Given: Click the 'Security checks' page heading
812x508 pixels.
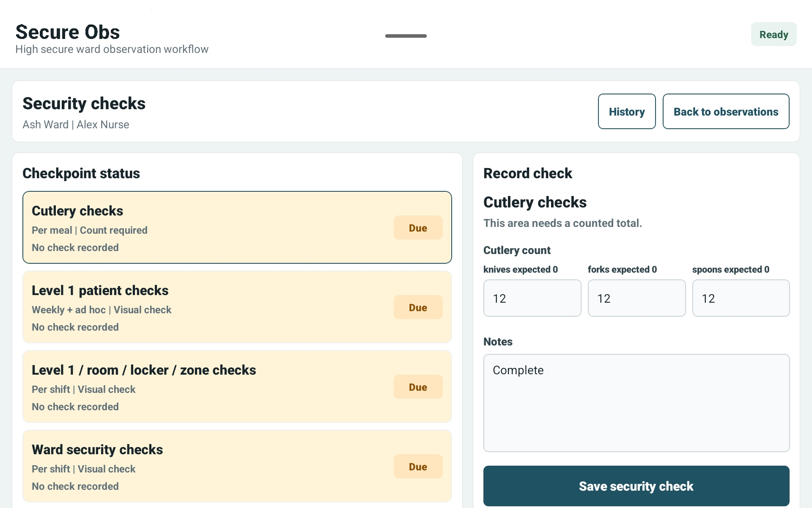Looking at the screenshot, I should tap(84, 103).
